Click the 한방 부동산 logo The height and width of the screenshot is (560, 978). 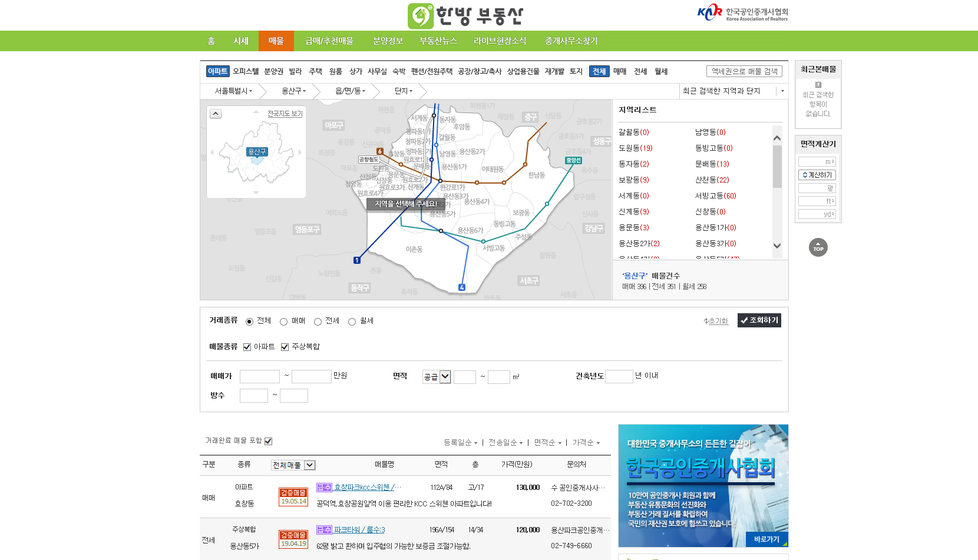click(465, 16)
